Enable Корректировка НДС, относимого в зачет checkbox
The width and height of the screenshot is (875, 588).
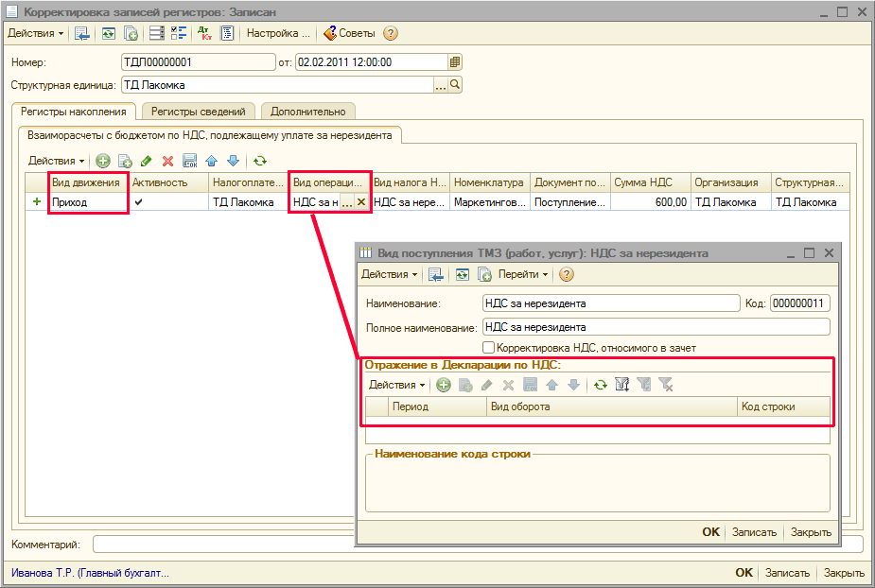[x=489, y=348]
